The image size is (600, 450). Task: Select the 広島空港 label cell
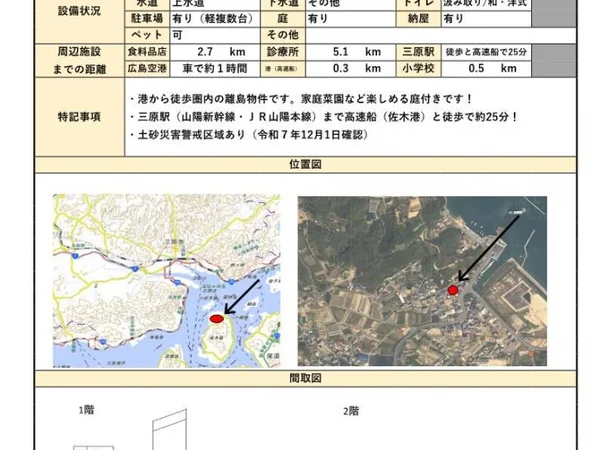[x=147, y=68]
